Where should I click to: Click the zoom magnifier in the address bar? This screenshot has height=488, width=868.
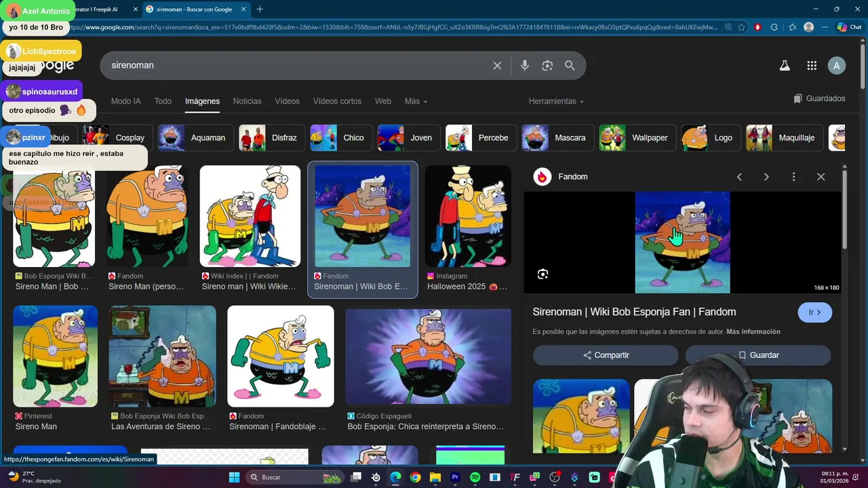pyautogui.click(x=728, y=27)
